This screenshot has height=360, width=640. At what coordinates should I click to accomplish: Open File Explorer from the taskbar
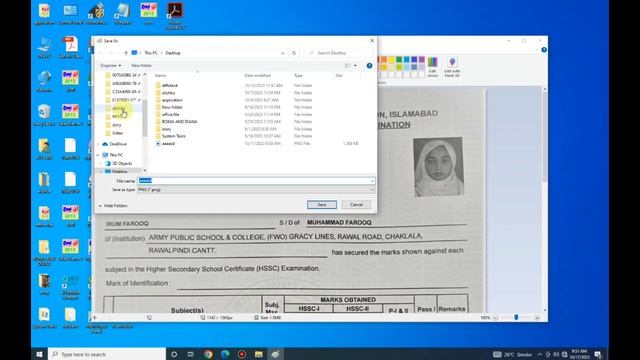258,354
